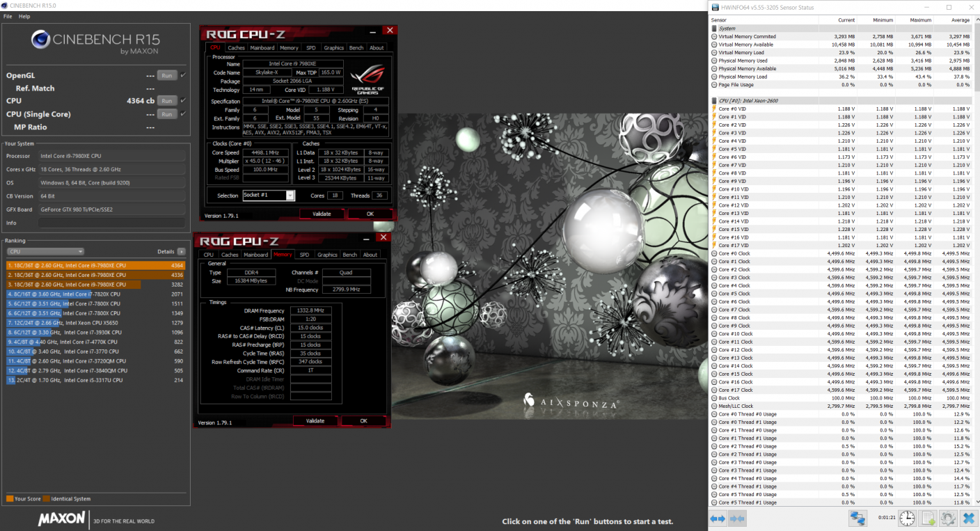
Task: Open Bench tab in upper CPU-Z window
Action: [356, 48]
